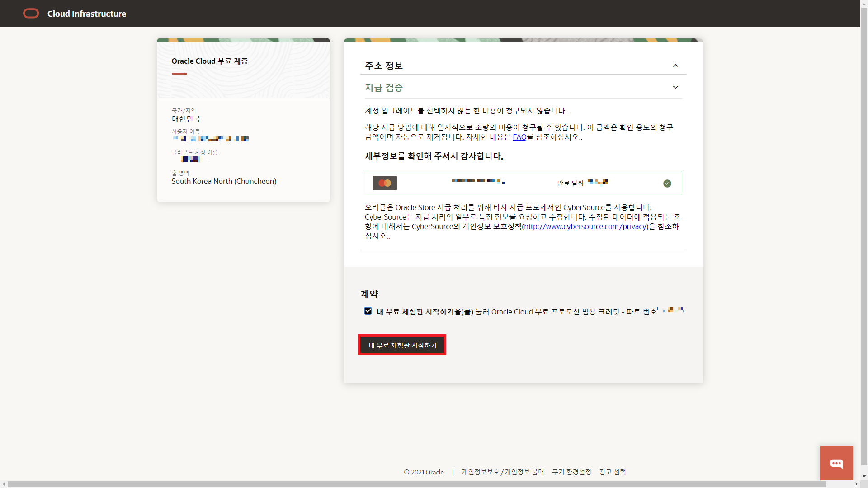
Task: Click the Mastercard card icon
Action: click(384, 183)
